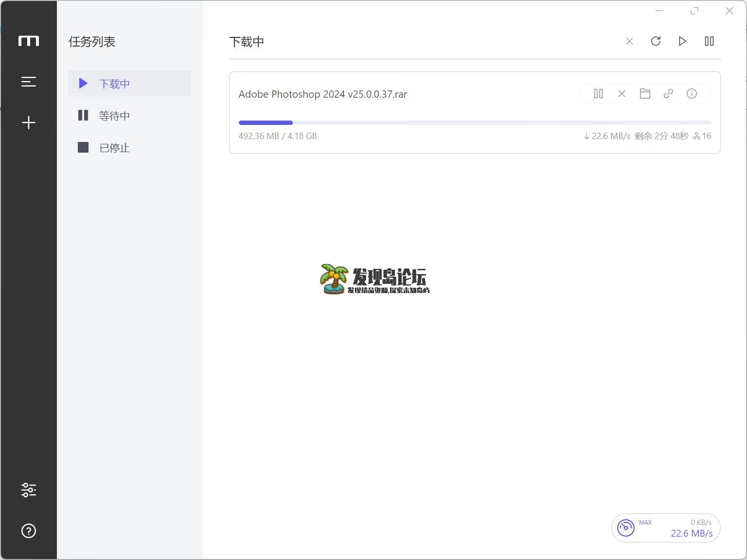
Task: Click the remaining time 剩余 2分 48秒
Action: click(661, 136)
